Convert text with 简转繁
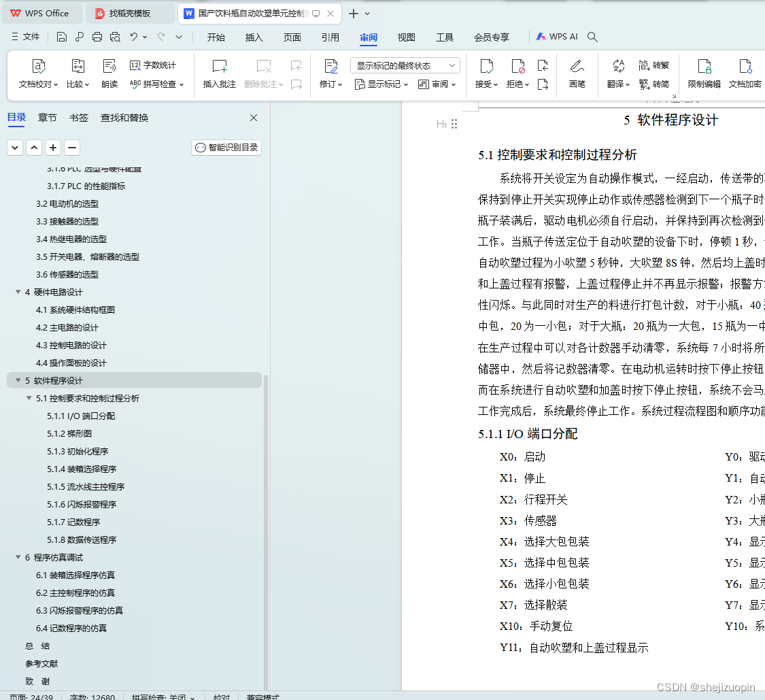The width and height of the screenshot is (765, 700). pos(653,65)
